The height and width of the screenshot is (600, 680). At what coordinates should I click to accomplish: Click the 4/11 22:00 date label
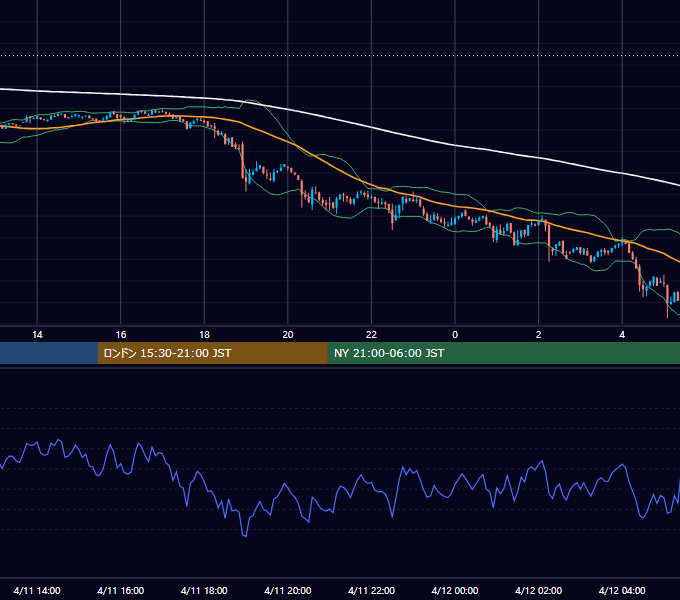371,590
